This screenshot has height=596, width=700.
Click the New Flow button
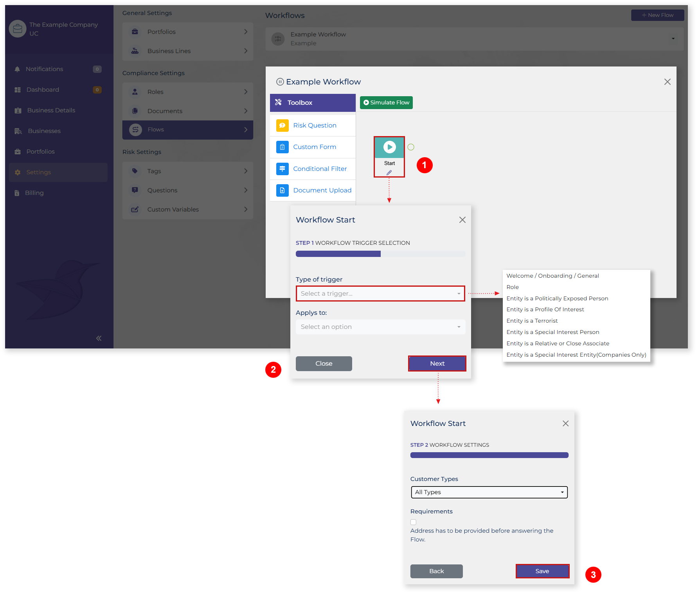[657, 15]
